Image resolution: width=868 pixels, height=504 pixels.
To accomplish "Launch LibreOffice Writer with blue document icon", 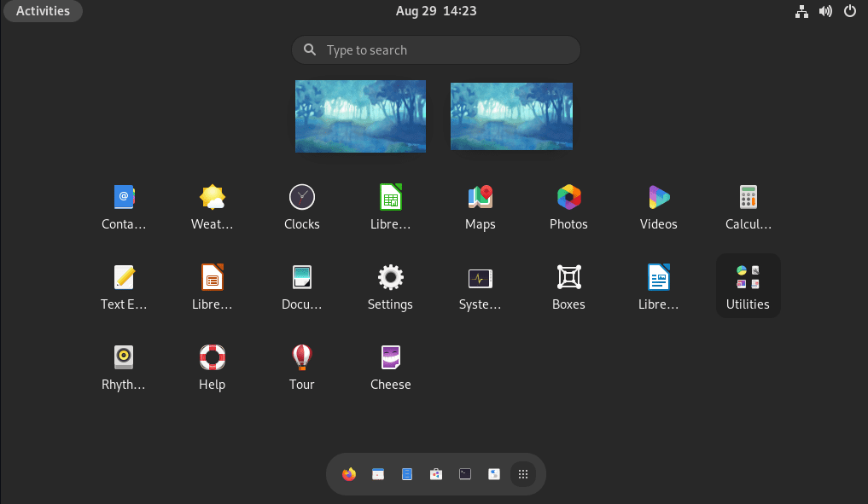I will pos(658,287).
